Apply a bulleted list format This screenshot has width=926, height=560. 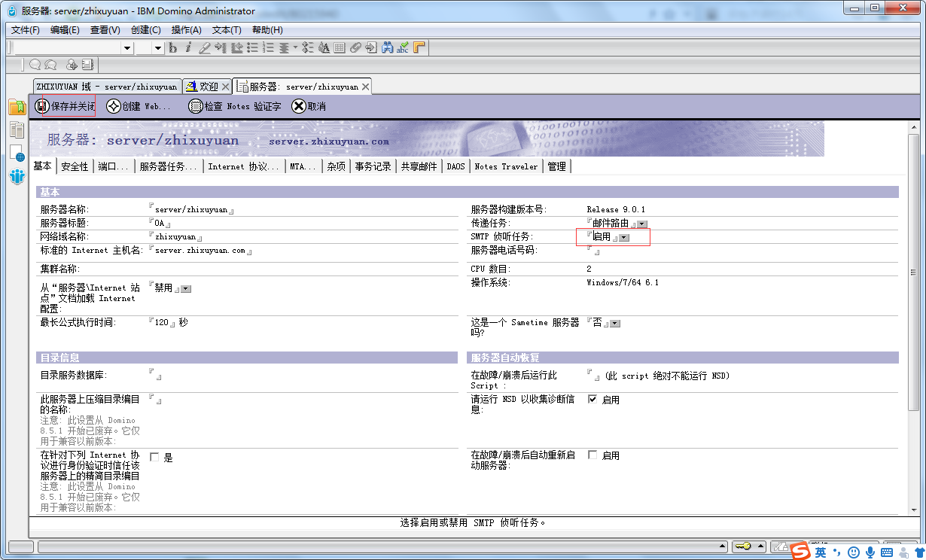[x=253, y=47]
